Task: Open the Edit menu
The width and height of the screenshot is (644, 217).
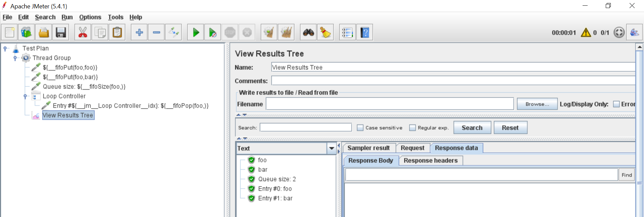Action: [23, 17]
